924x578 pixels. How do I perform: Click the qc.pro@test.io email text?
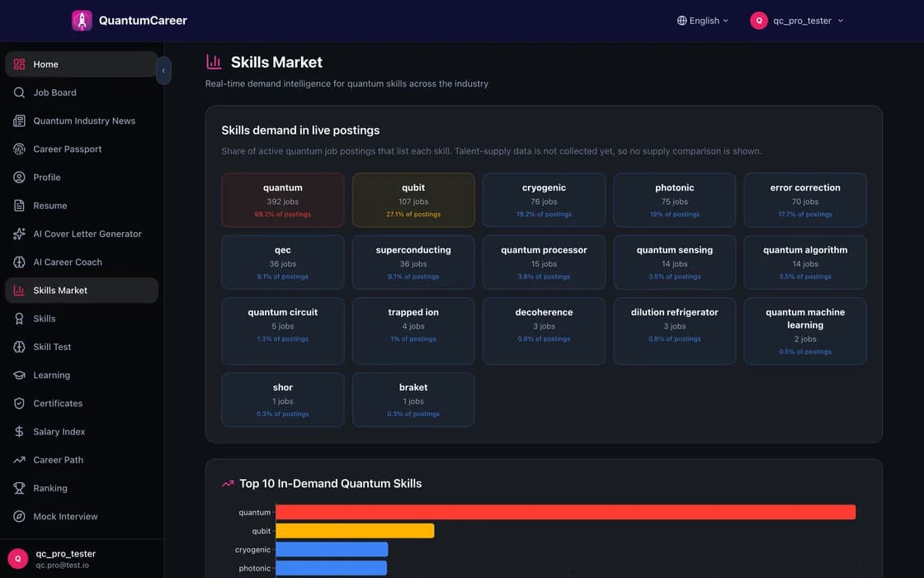click(x=62, y=566)
